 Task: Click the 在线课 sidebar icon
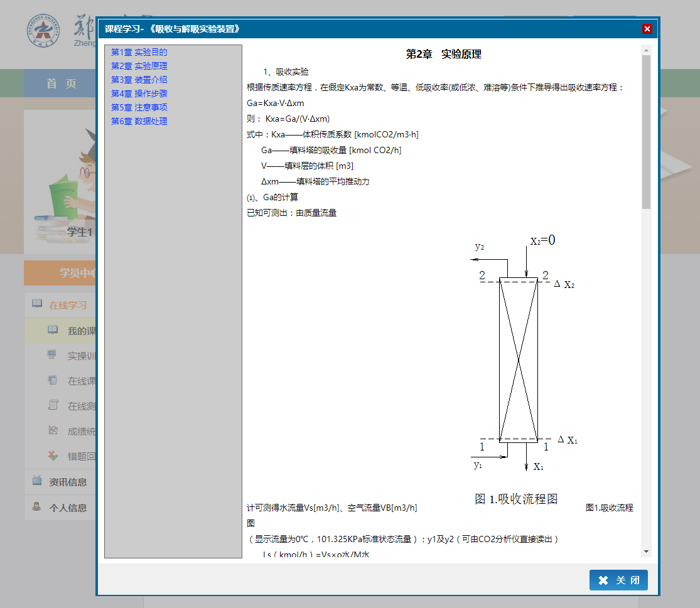[x=53, y=380]
